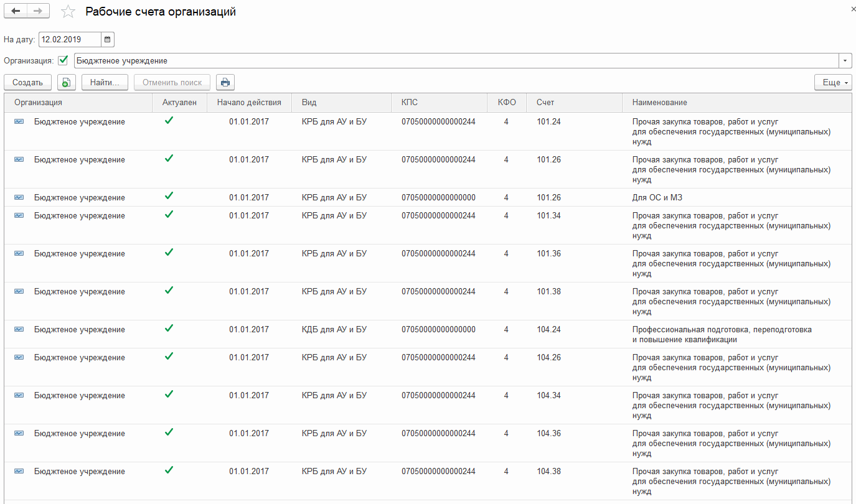Screen dimensions: 856x504
Task: Select the account cell 104.38
Action: coord(549,472)
